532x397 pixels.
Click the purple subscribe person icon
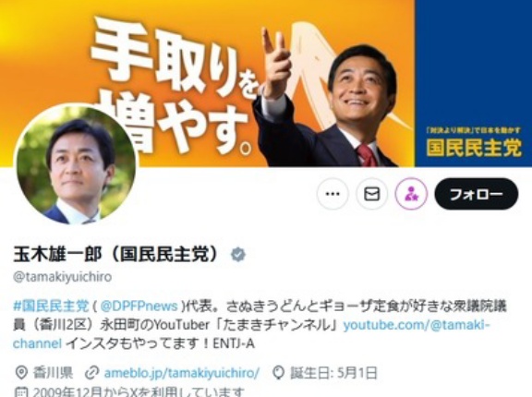click(411, 194)
